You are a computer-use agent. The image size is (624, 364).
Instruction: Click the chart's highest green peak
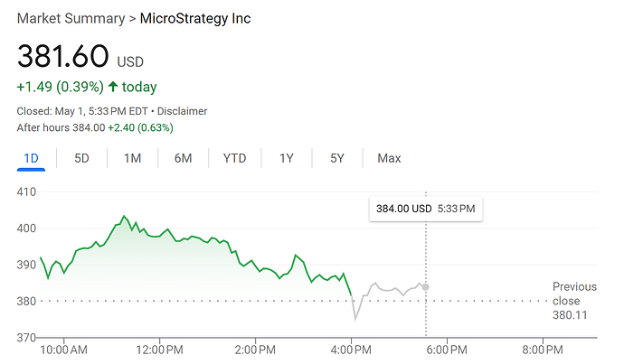(124, 217)
